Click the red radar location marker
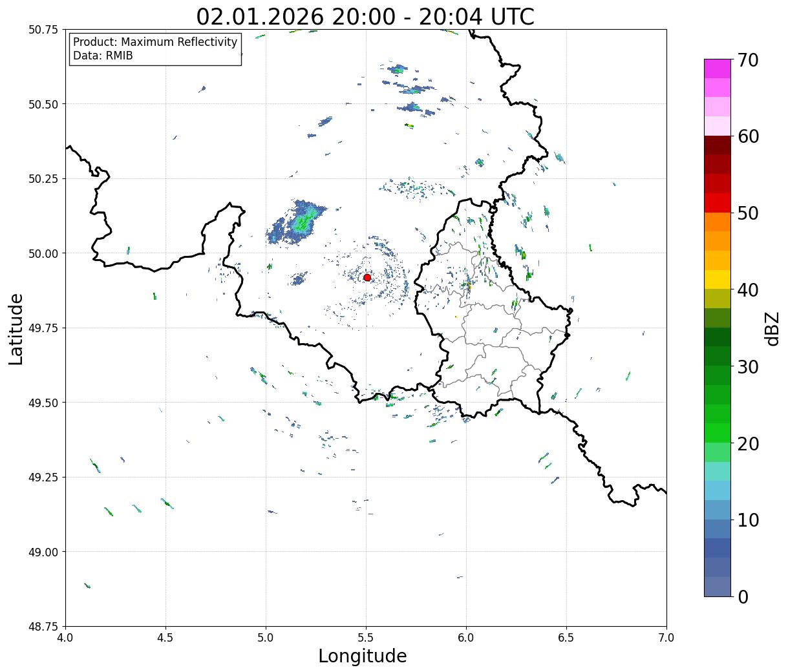The image size is (788, 672). (x=367, y=277)
